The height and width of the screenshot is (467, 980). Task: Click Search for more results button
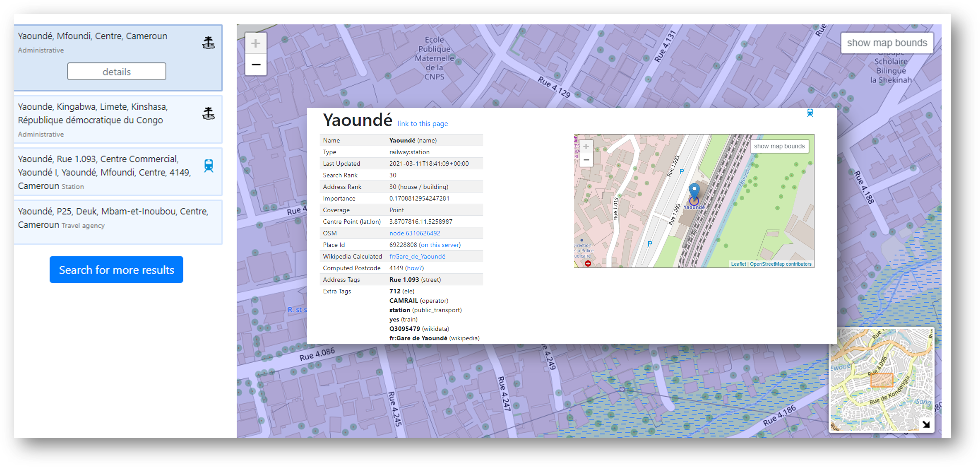click(x=116, y=270)
